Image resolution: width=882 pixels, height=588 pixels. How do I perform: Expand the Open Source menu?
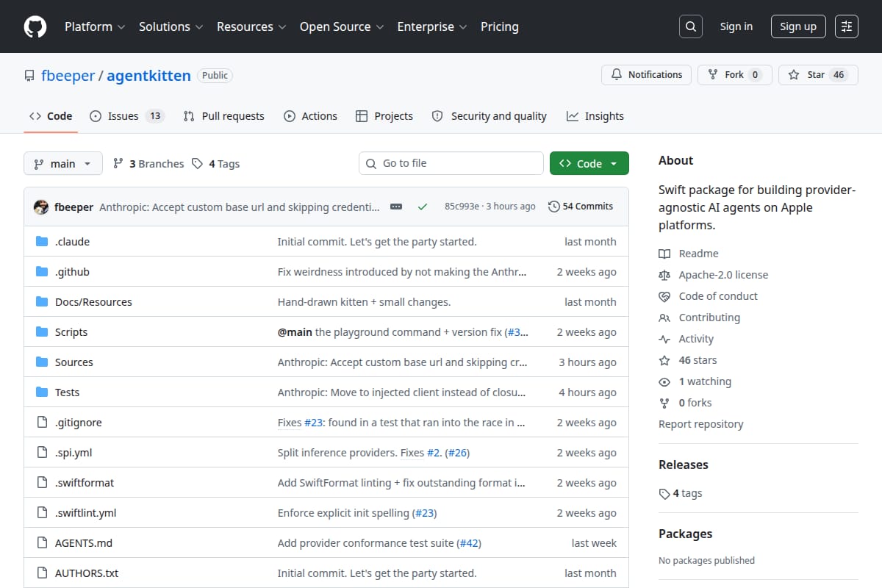tap(342, 26)
